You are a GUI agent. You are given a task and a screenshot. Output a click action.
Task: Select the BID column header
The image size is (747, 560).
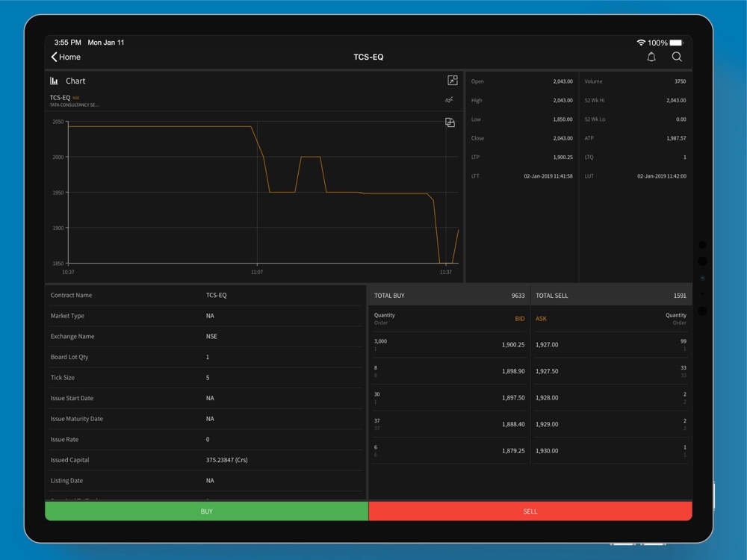519,319
